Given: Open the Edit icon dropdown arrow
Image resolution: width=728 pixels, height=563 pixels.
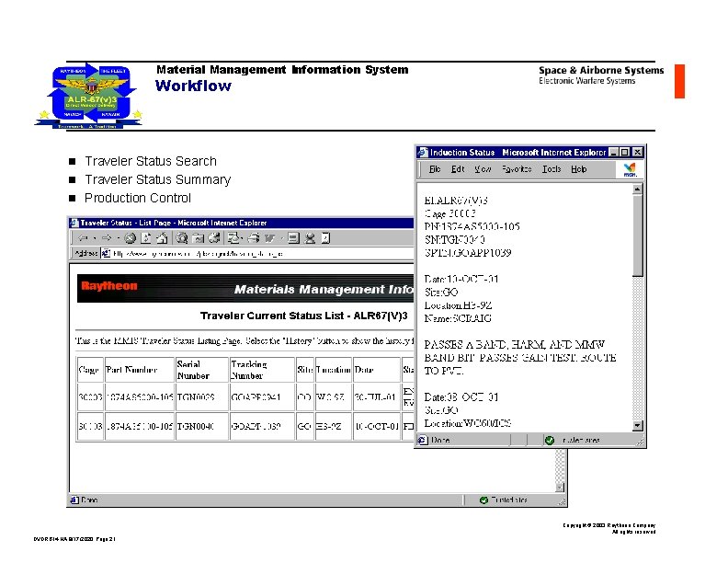Looking at the screenshot, I should 281,239.
